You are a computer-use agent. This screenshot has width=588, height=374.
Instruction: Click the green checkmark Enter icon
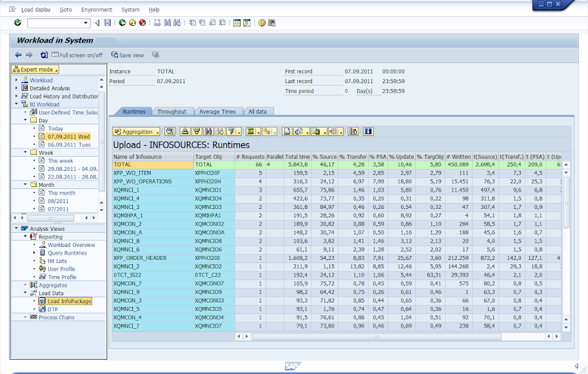(x=17, y=23)
